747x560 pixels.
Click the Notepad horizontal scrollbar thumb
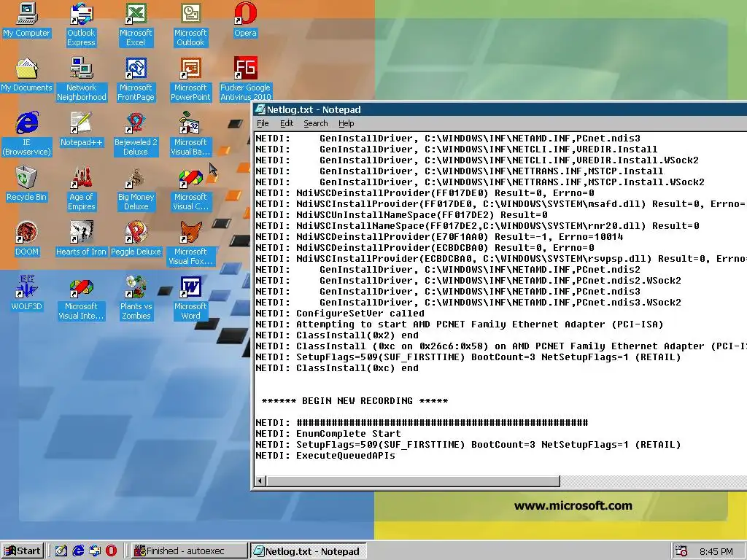coord(413,481)
